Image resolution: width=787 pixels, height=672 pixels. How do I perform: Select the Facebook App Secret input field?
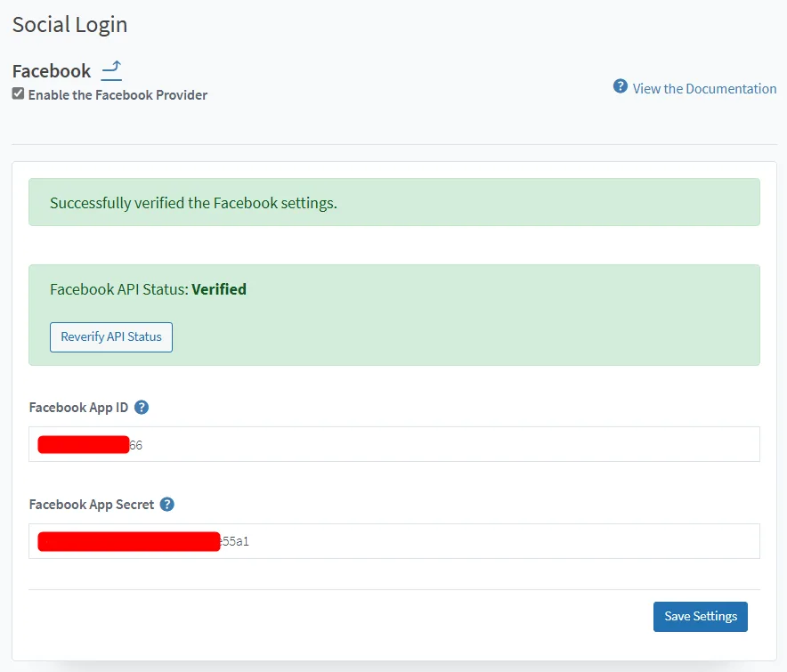(x=394, y=540)
